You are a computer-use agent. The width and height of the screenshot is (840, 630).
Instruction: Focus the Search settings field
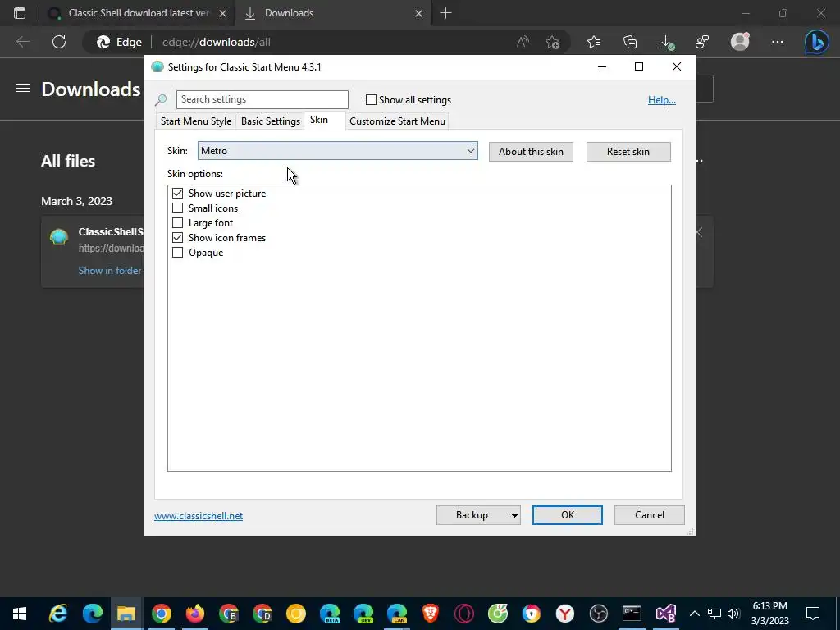click(x=262, y=99)
